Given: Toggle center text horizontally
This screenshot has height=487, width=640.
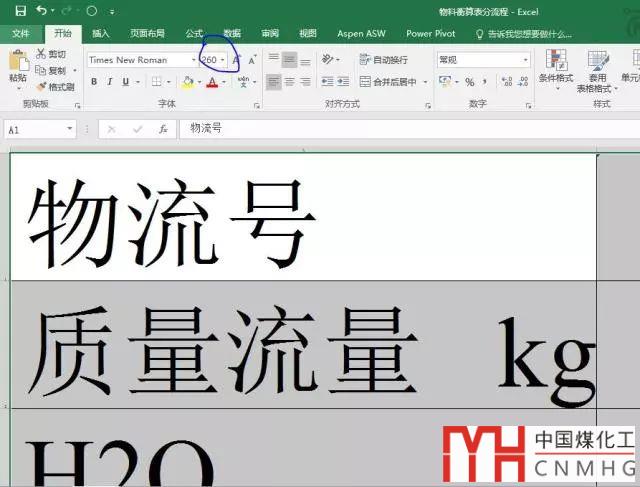Looking at the screenshot, I should pos(289,82).
